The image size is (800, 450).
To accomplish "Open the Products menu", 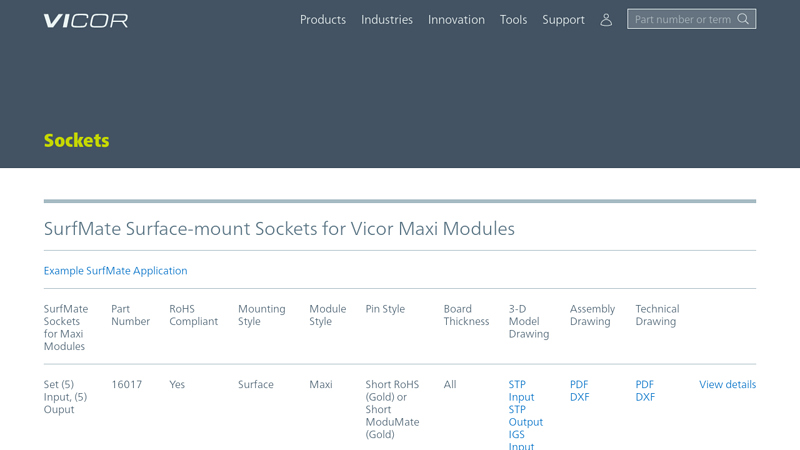I will [322, 20].
